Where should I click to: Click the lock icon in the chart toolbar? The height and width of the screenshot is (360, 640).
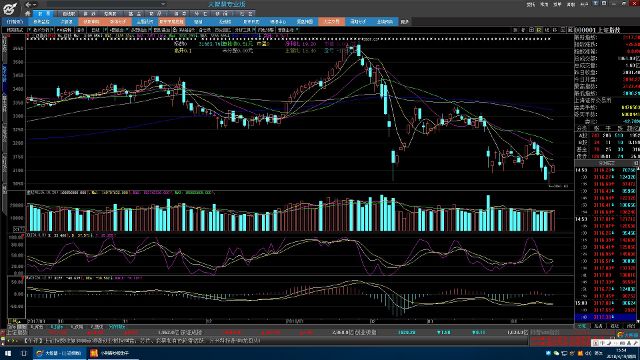174,30
